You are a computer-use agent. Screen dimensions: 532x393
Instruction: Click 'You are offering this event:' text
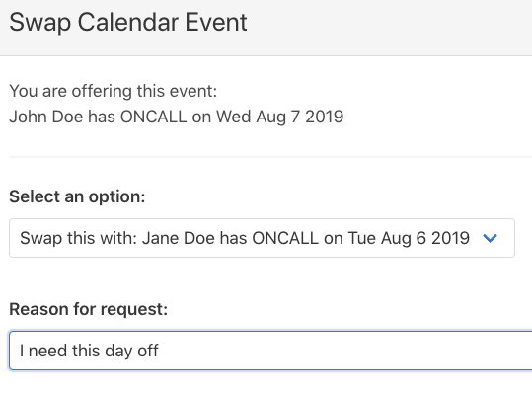[x=113, y=91]
